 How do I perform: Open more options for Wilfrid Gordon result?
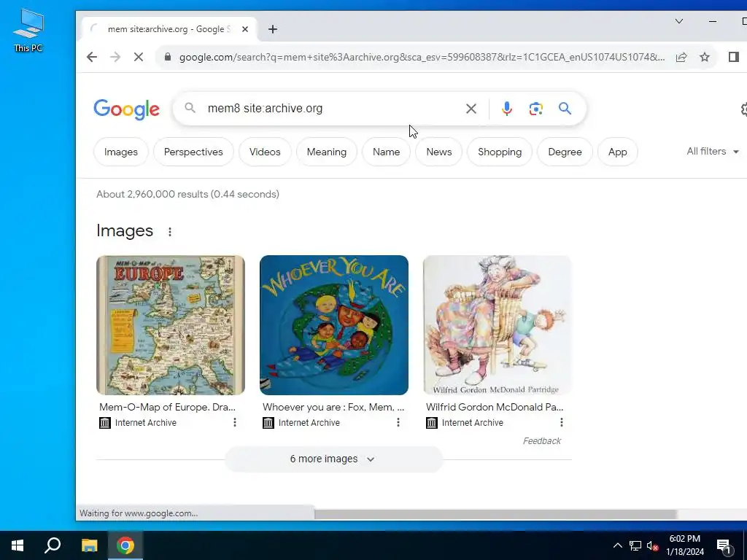click(x=561, y=422)
